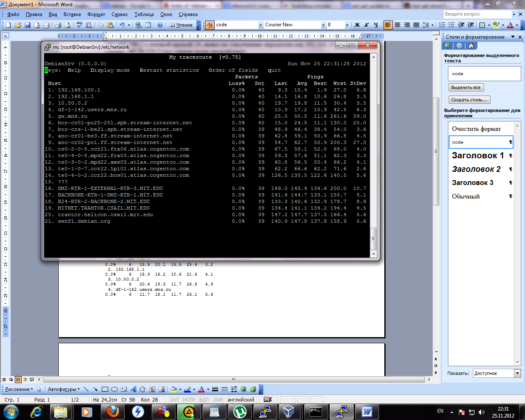Run spelling check (ABC icon)
The height and width of the screenshot is (420, 525).
80,25
